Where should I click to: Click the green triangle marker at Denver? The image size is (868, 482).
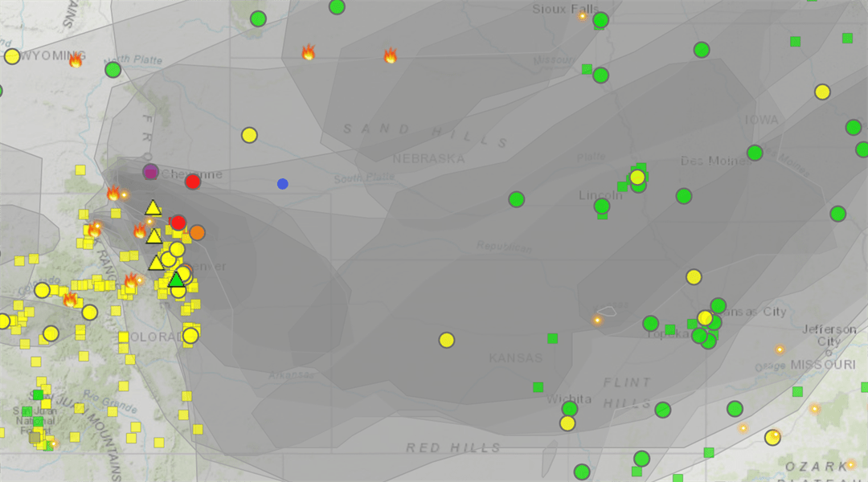(176, 280)
